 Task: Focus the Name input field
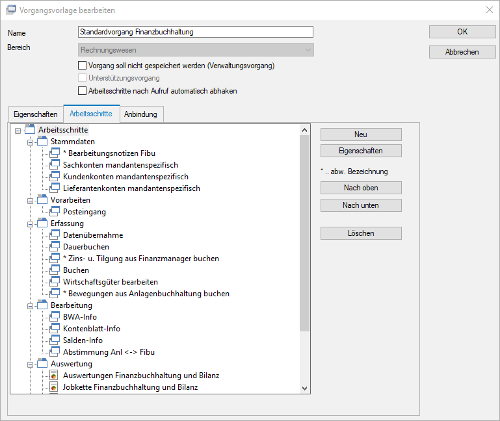[196, 32]
